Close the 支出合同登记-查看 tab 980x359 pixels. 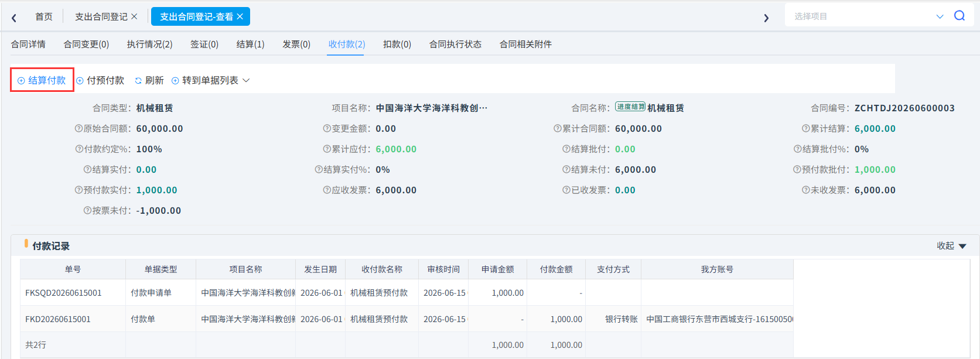click(240, 16)
